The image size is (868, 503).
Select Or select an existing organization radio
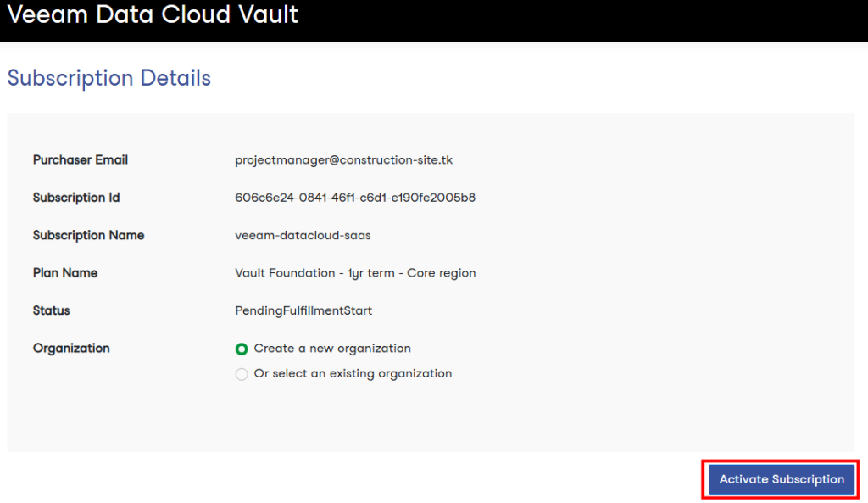click(x=242, y=374)
